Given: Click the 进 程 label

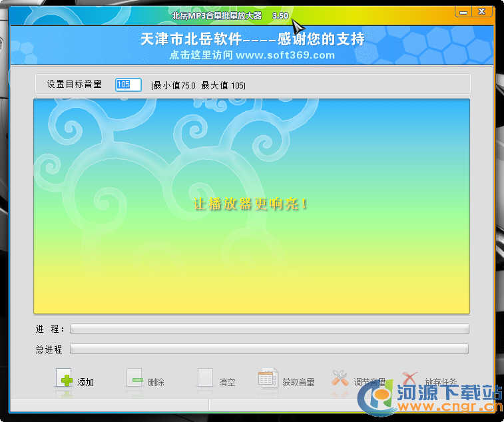Looking at the screenshot, I should [x=50, y=329].
